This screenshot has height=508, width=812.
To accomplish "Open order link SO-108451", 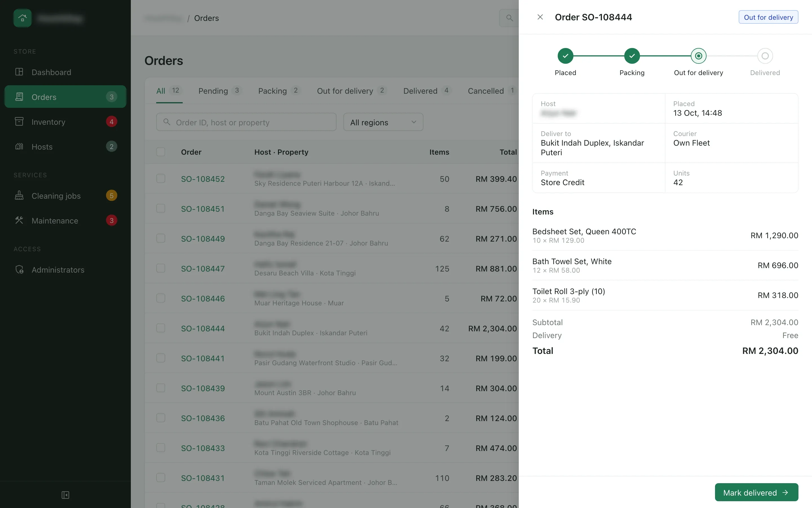I will point(203,209).
